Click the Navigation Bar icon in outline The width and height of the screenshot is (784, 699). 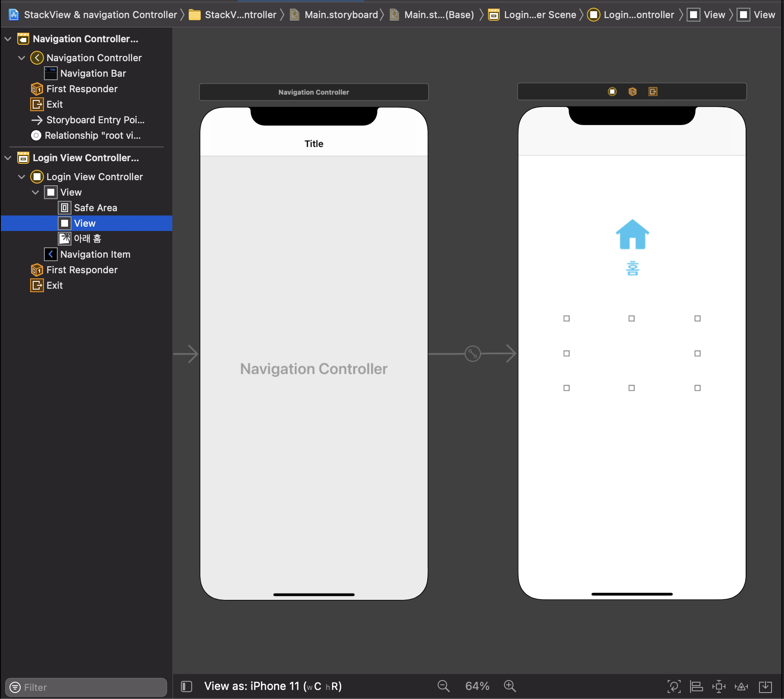pyautogui.click(x=51, y=73)
